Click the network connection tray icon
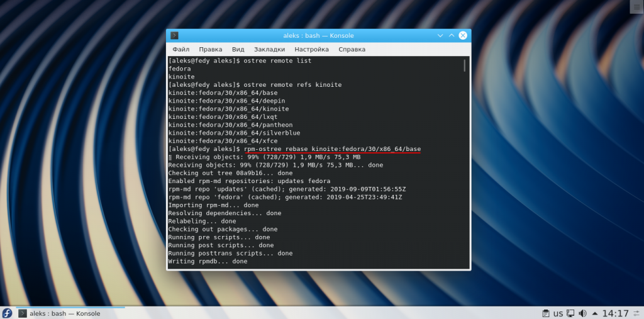 pos(570,313)
